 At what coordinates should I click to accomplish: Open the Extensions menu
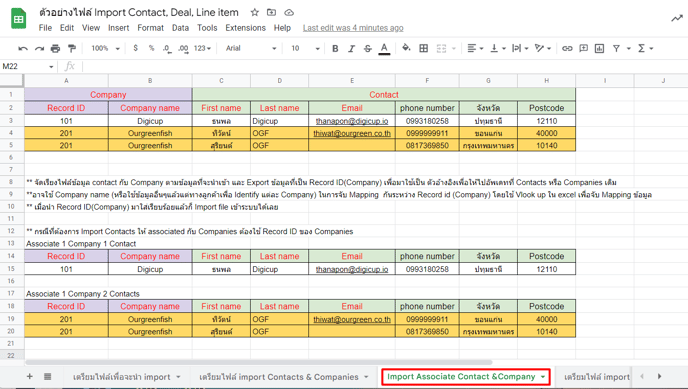pyautogui.click(x=246, y=28)
